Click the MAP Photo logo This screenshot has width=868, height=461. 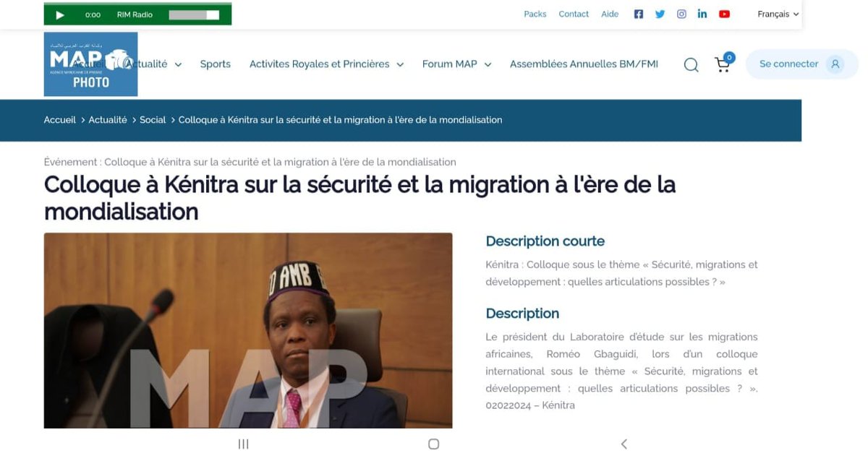(89, 64)
